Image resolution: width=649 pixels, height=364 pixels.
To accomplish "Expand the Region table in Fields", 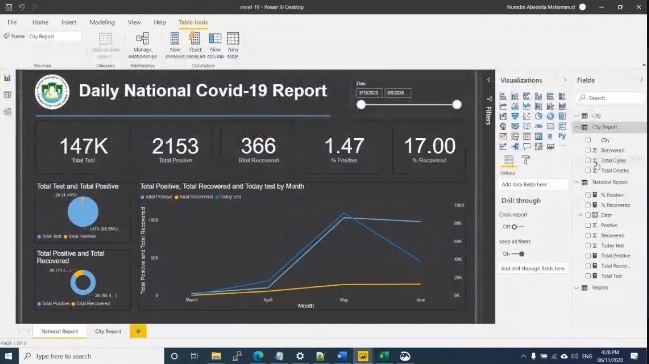I will pyautogui.click(x=577, y=288).
